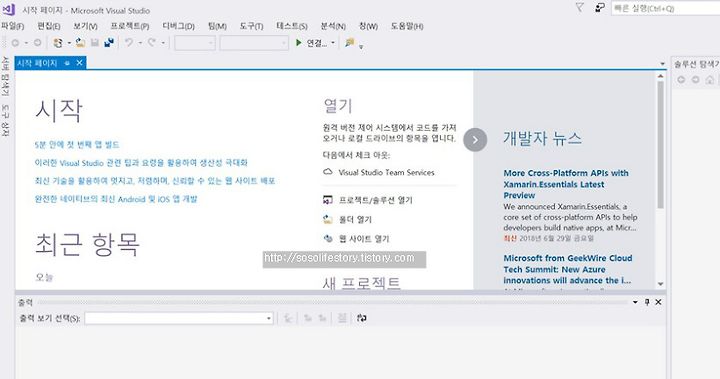
Task: Click the Navigate Backward toolbar arrow
Action: click(x=15, y=43)
